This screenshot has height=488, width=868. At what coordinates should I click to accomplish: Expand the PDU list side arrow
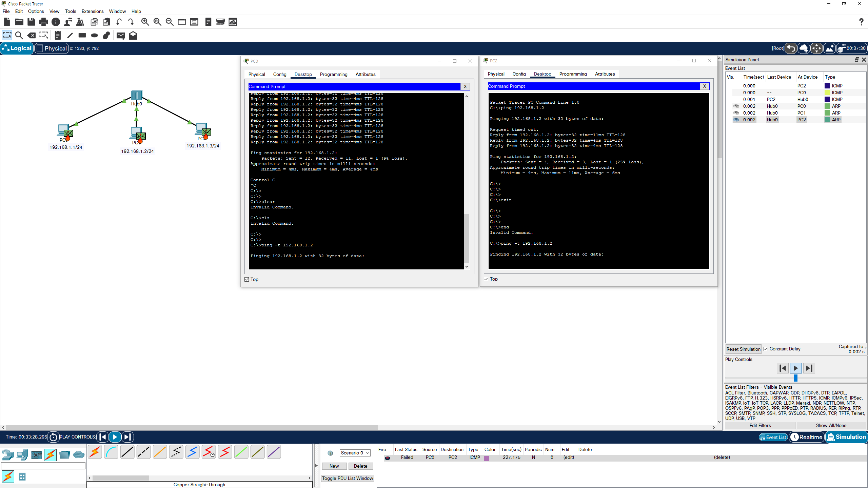point(316,466)
